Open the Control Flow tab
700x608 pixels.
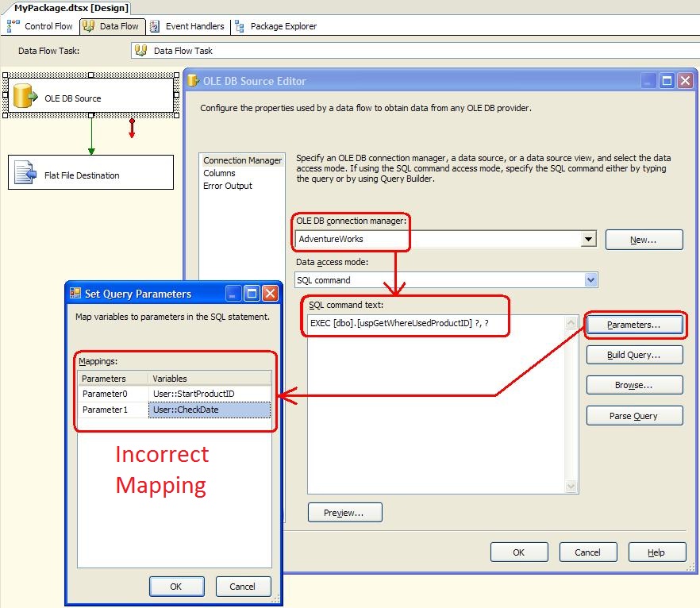[x=40, y=26]
